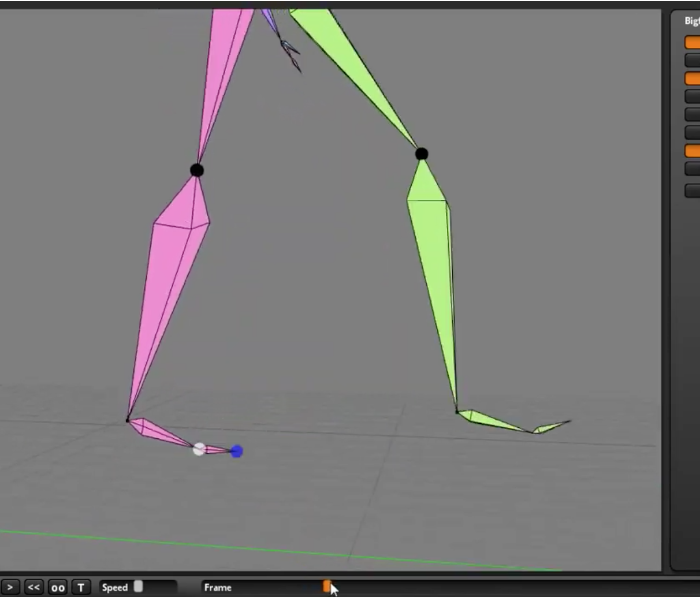Click the bottom-most separated panel button

click(x=692, y=191)
